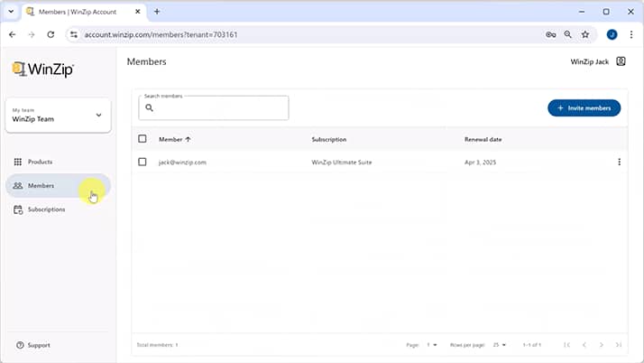Reload the page with the refresh icon
The width and height of the screenshot is (644, 363).
[51, 34]
